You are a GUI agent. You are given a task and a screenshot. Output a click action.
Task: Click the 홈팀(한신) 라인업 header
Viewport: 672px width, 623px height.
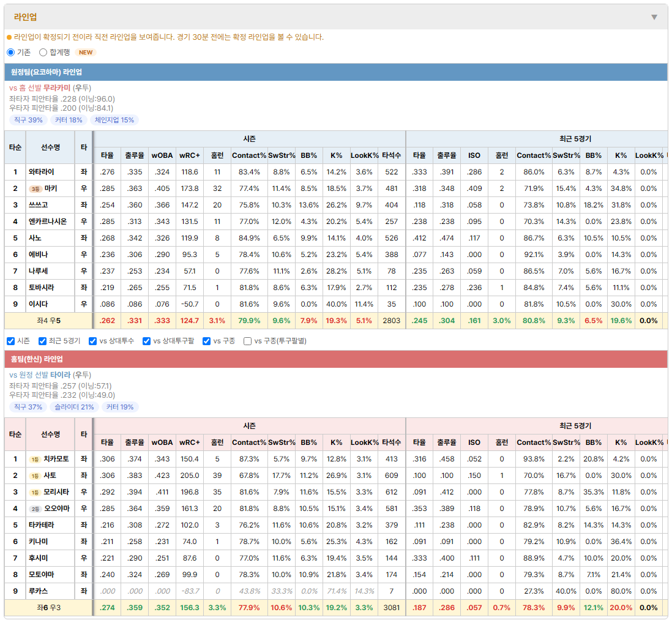336,359
